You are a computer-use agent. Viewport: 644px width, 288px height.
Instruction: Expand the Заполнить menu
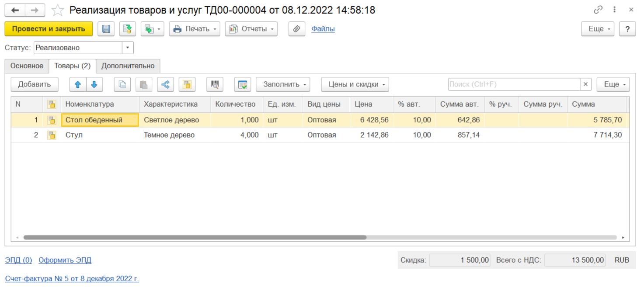pos(282,84)
